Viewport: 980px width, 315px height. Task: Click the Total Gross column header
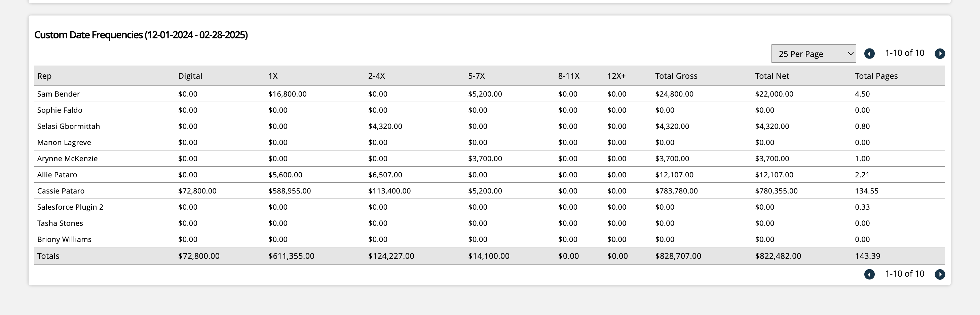(x=676, y=76)
